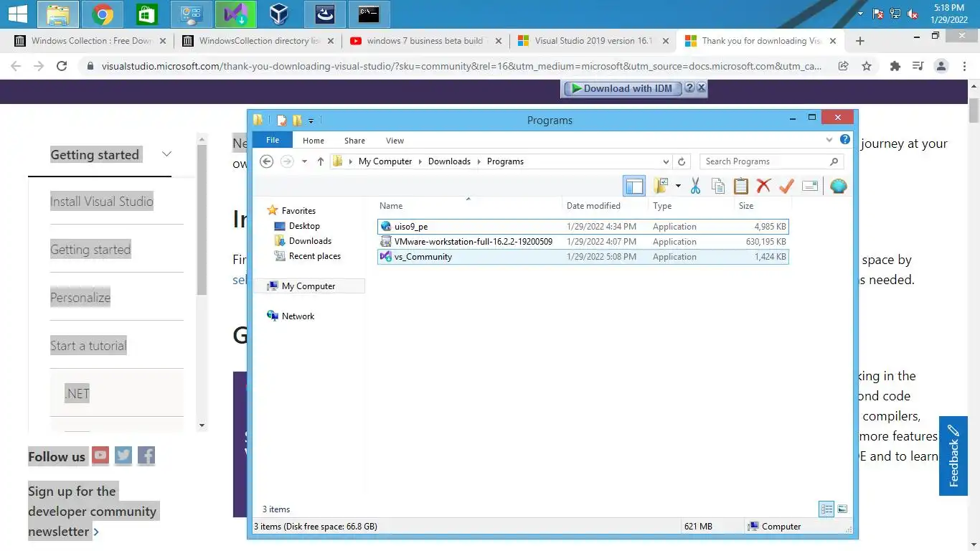Open Explorer Help question mark icon
The width and height of the screenshot is (980, 551).
845,140
